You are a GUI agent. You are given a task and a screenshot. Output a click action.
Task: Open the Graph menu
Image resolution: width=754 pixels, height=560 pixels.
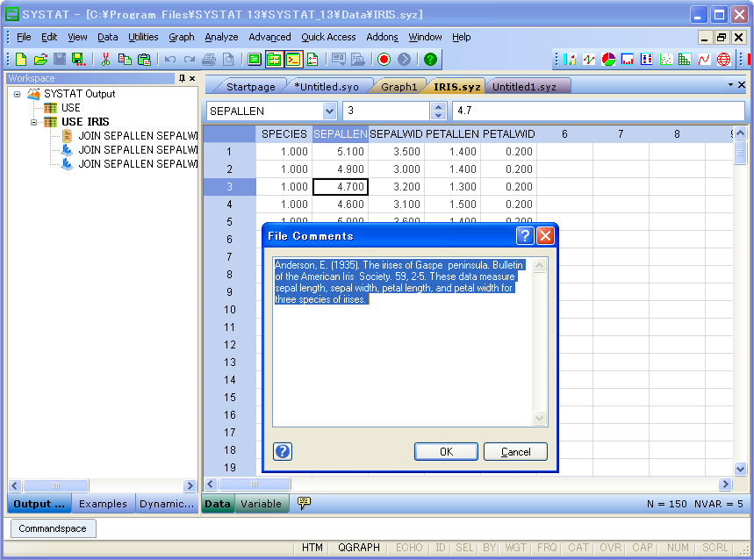pos(182,37)
